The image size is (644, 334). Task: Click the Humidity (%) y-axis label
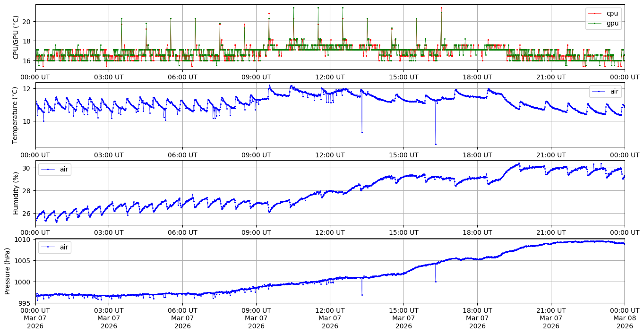point(16,193)
